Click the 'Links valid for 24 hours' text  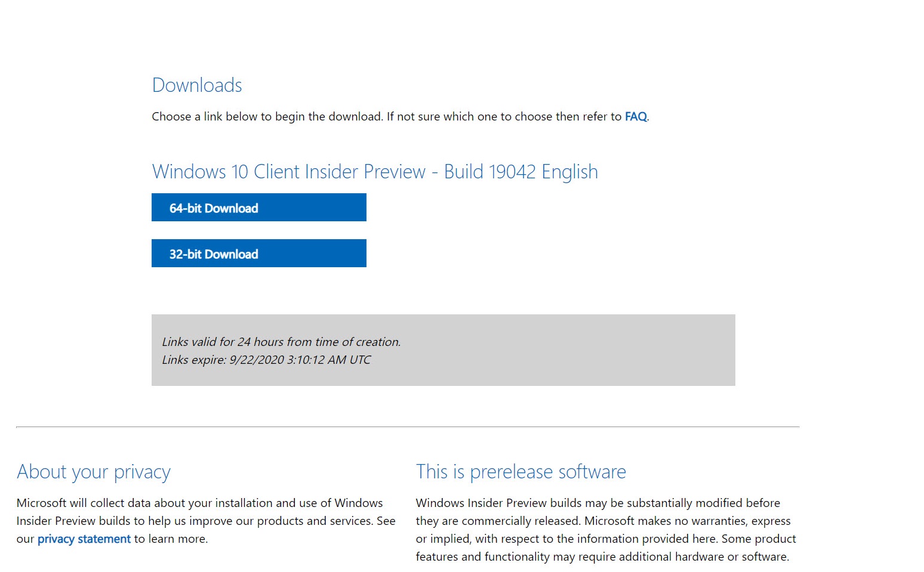(281, 342)
